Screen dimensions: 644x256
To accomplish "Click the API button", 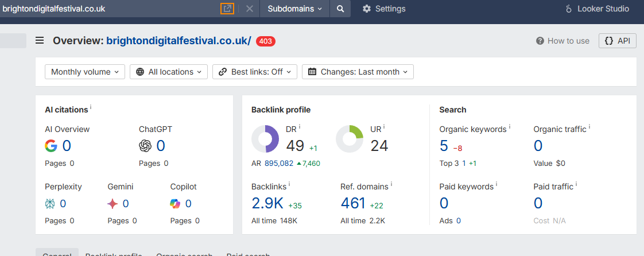I will 617,41.
